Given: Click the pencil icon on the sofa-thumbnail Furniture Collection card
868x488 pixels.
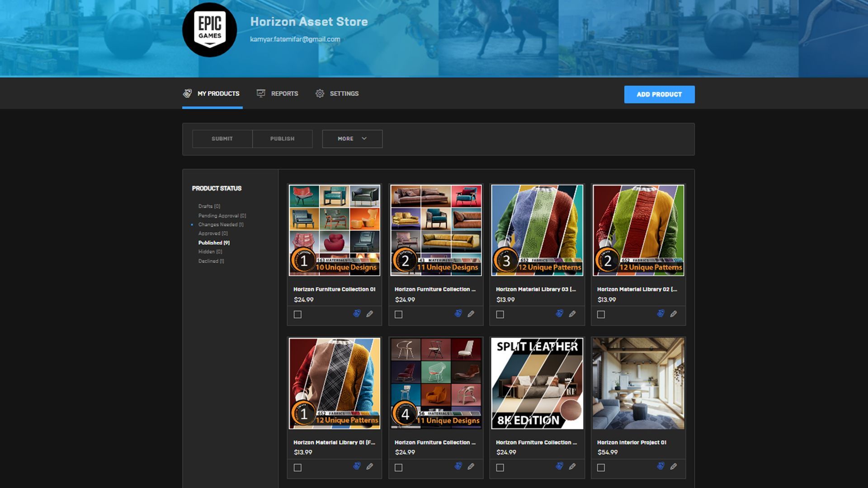Looking at the screenshot, I should tap(471, 314).
